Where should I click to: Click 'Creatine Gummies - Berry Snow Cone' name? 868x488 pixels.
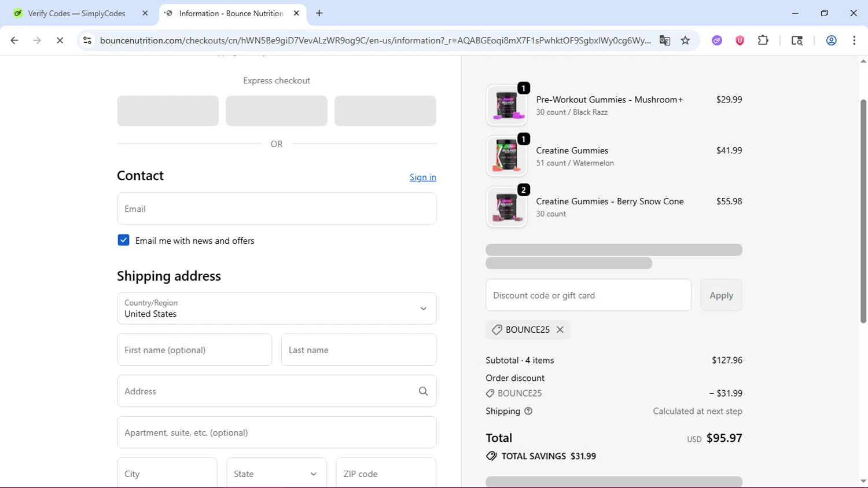tap(610, 201)
